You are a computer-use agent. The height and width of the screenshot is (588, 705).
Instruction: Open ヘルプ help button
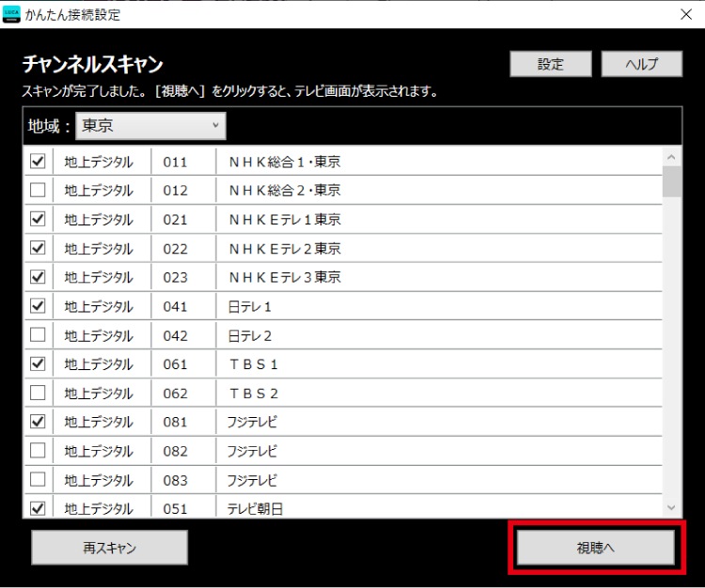(642, 64)
